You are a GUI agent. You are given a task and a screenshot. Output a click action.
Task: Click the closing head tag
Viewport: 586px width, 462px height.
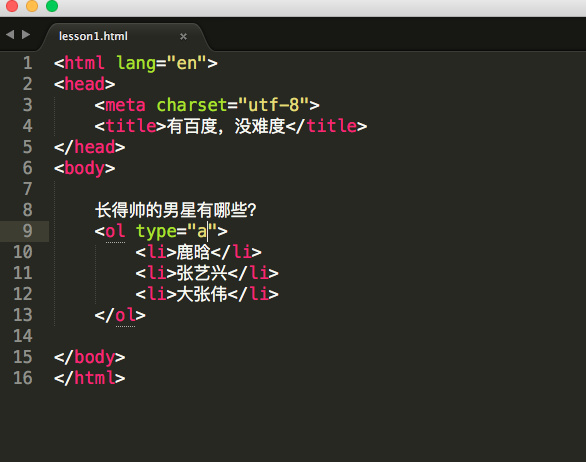tap(90, 147)
